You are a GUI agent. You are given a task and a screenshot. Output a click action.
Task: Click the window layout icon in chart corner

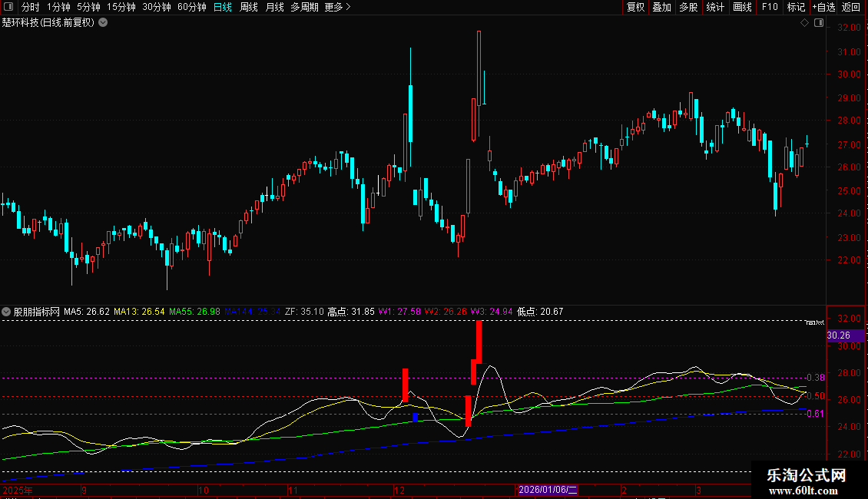tap(819, 23)
